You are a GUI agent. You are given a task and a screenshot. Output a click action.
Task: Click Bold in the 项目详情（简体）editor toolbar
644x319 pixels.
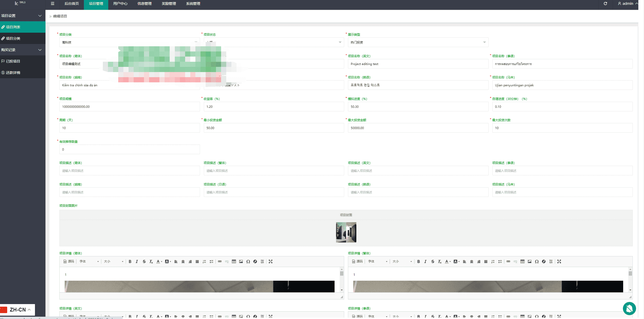click(x=130, y=261)
